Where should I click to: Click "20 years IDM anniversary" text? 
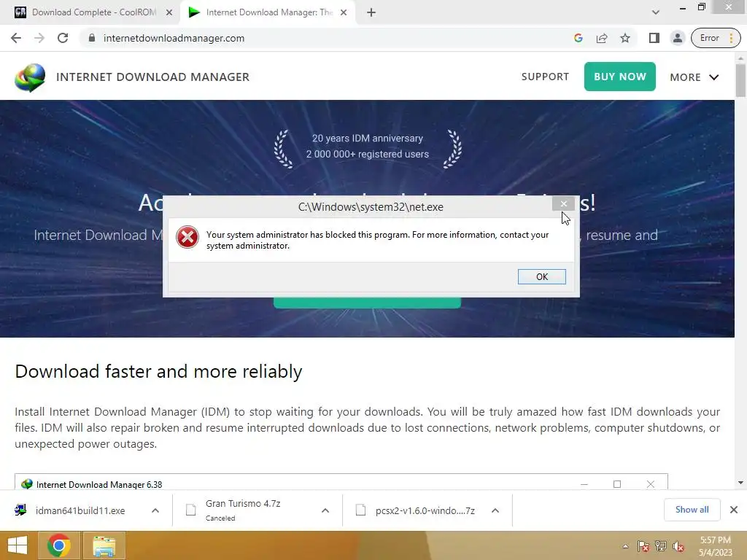pyautogui.click(x=368, y=138)
